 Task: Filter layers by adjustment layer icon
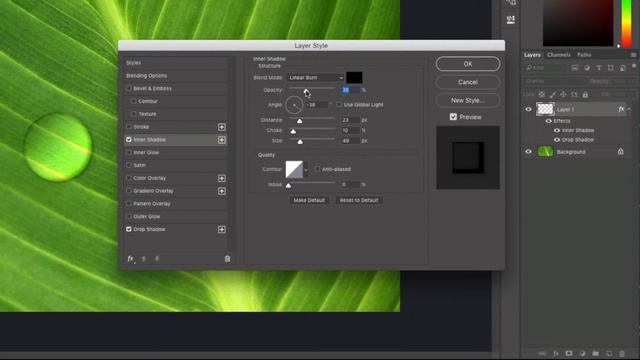coord(587,68)
